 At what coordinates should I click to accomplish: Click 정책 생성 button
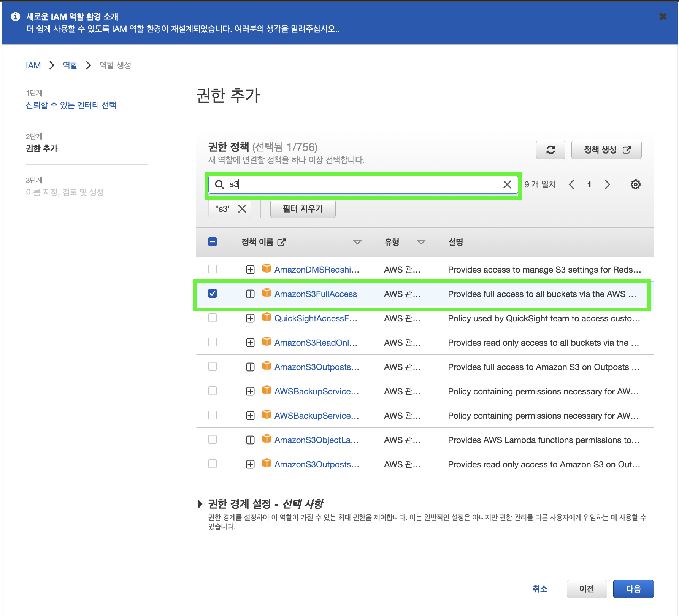coord(606,150)
